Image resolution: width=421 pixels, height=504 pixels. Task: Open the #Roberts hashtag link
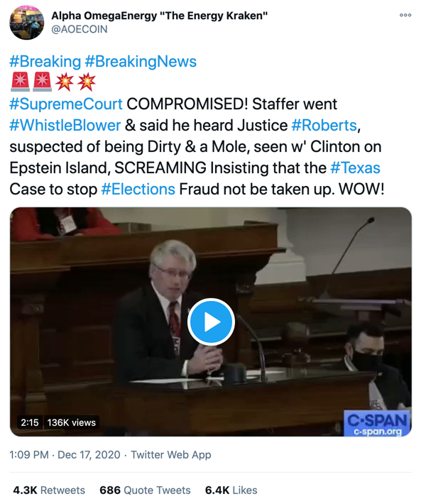[324, 125]
